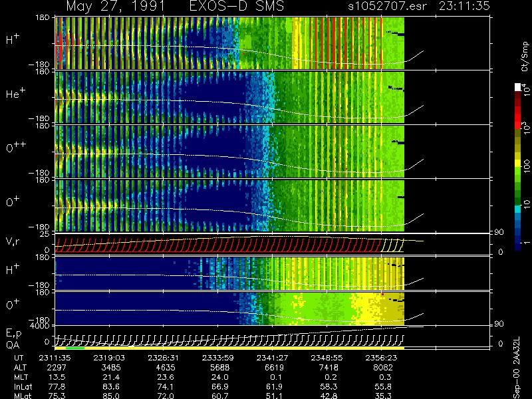The image size is (532, 399).
Task: Select altitude value '6619'
Action: pos(274,368)
